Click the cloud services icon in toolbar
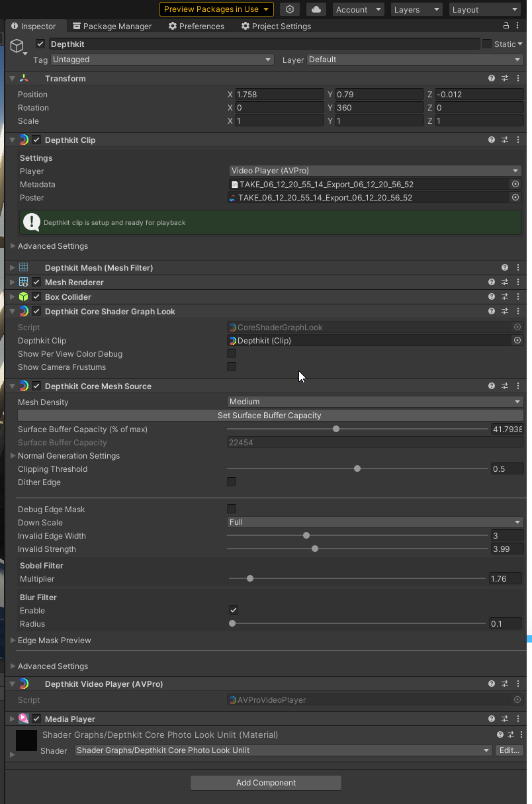Screen dimensions: 532x804 316,9
